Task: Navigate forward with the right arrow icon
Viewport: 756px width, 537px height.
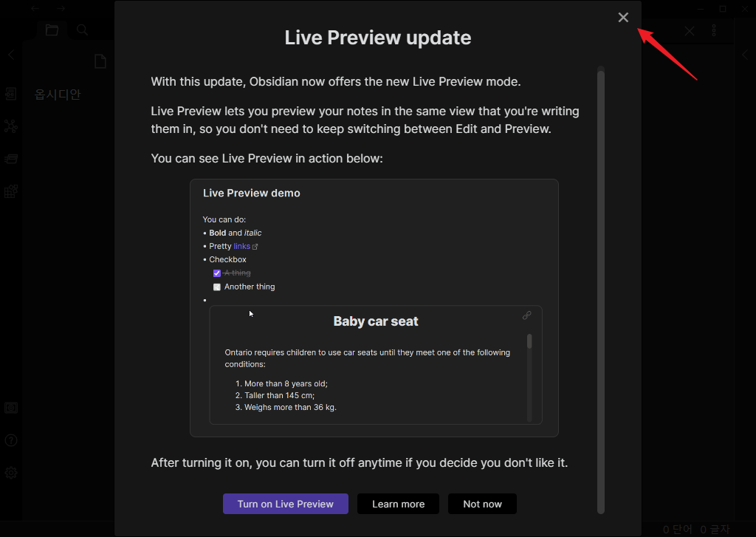Action: (x=61, y=8)
